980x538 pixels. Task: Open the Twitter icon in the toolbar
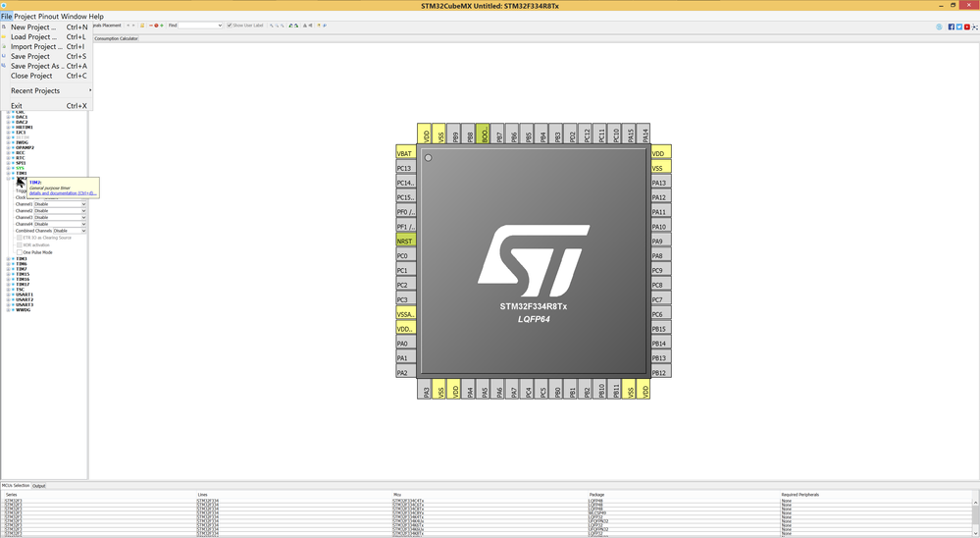[x=958, y=27]
